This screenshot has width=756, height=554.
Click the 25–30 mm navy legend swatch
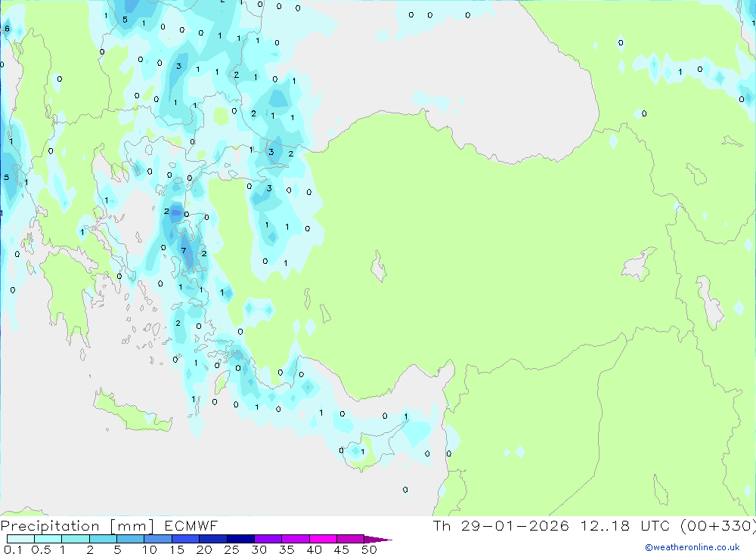point(240,539)
